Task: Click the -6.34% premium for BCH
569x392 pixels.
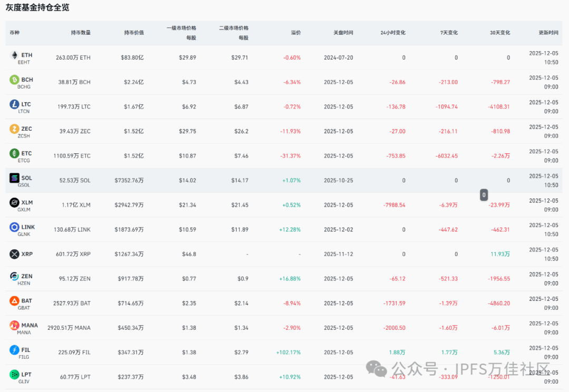Action: [x=292, y=82]
